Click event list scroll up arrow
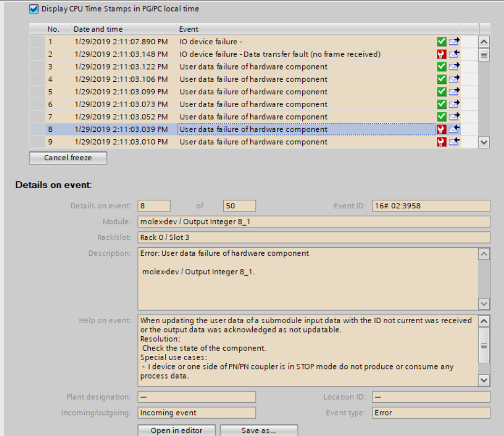The image size is (504, 436). [484, 42]
